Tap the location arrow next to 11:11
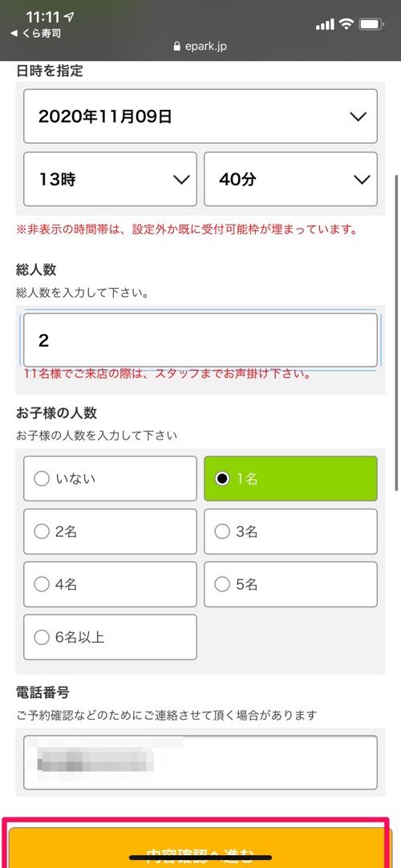 click(x=71, y=17)
